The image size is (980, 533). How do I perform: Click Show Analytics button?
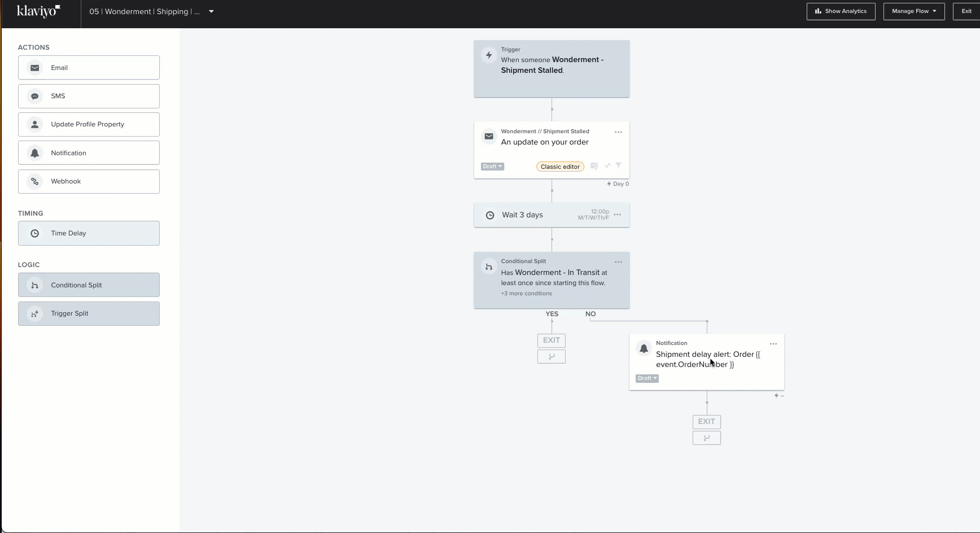click(841, 11)
